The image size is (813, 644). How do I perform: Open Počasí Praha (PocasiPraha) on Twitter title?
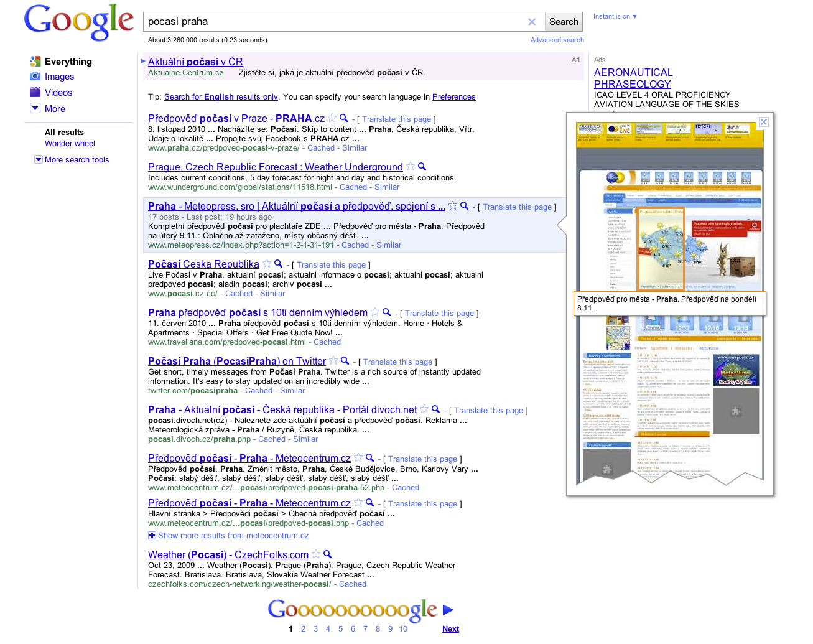pos(237,361)
